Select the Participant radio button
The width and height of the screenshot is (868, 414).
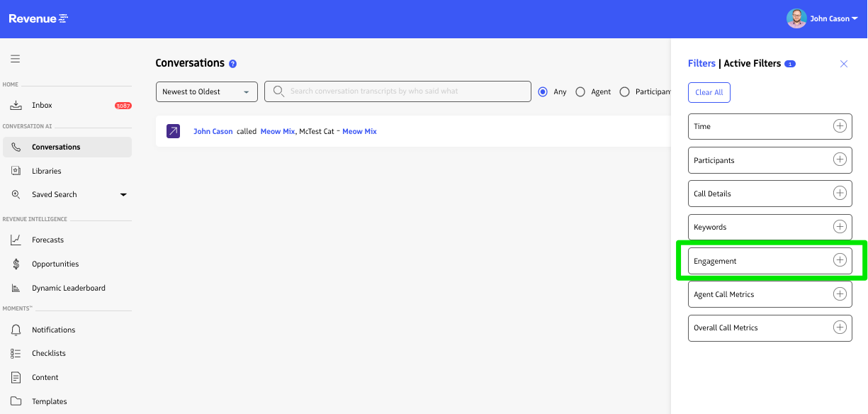(x=624, y=91)
